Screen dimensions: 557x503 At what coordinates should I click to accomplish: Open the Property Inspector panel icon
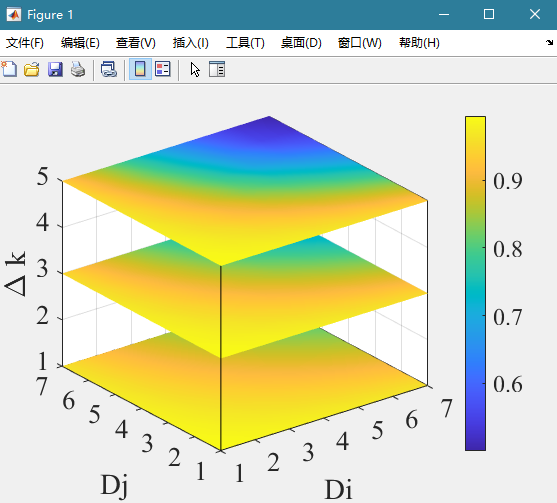point(217,69)
